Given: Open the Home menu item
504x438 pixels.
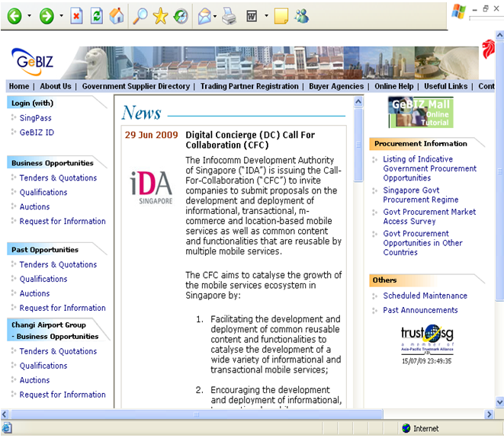Looking at the screenshot, I should pos(19,86).
